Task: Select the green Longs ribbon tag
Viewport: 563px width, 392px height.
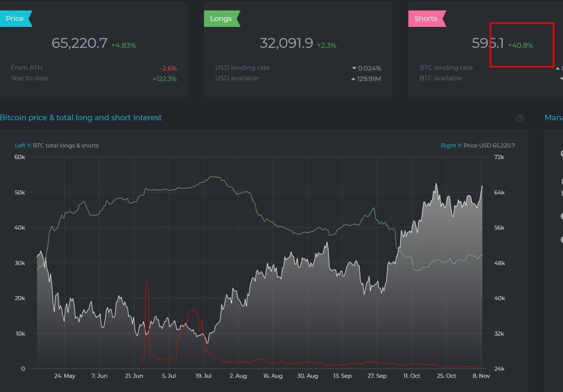Action: pos(221,19)
